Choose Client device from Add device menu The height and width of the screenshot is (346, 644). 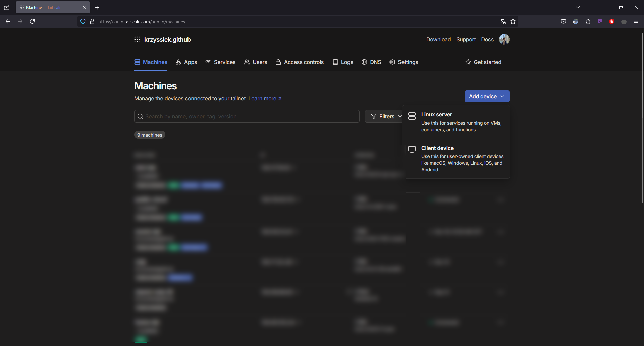click(x=456, y=158)
